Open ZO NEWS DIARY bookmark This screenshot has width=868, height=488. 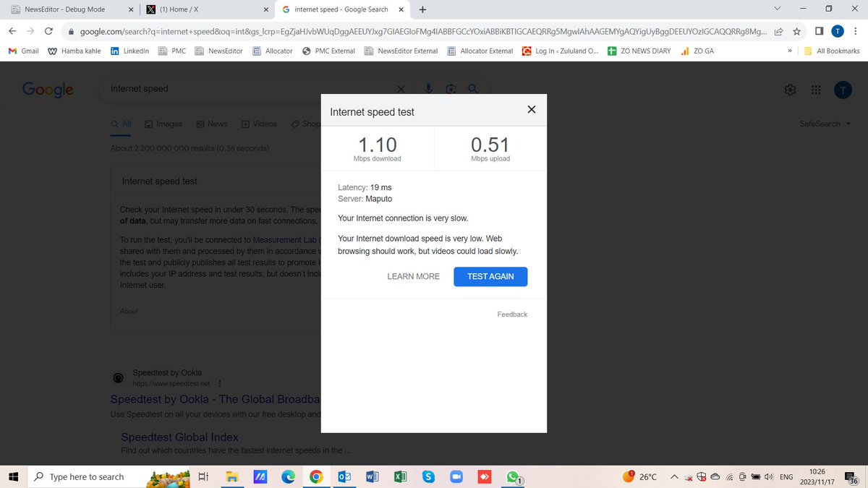tap(639, 51)
